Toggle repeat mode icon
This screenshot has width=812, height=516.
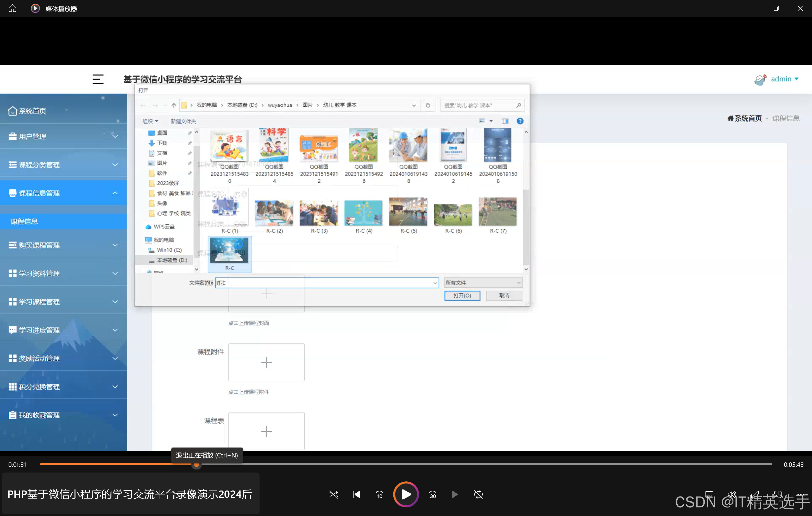tap(478, 494)
